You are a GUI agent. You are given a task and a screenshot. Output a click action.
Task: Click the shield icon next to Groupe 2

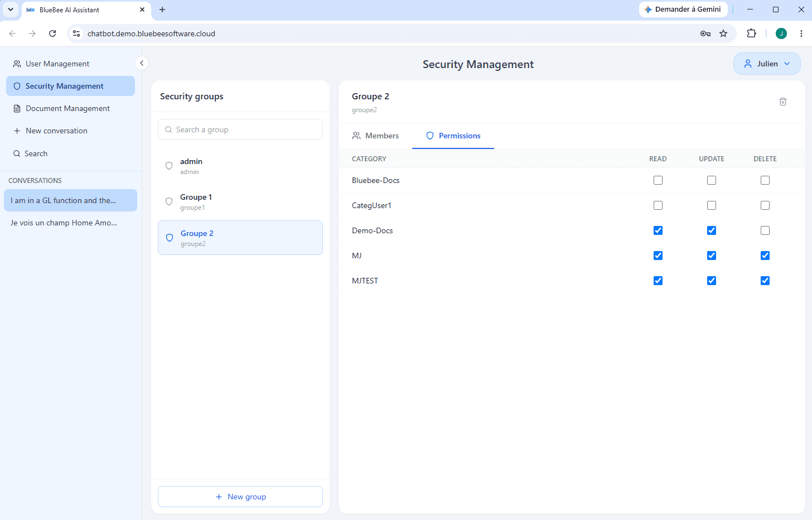click(x=170, y=238)
